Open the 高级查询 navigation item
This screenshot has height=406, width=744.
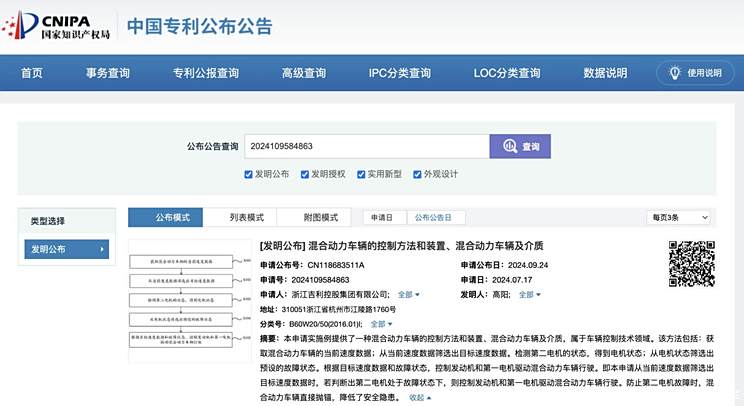[x=303, y=73]
